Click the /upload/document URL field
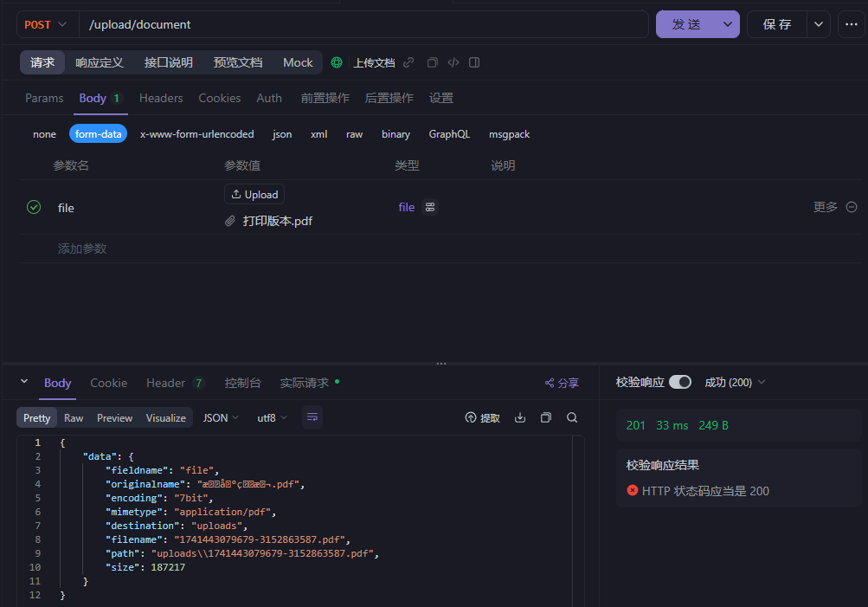 [363, 24]
